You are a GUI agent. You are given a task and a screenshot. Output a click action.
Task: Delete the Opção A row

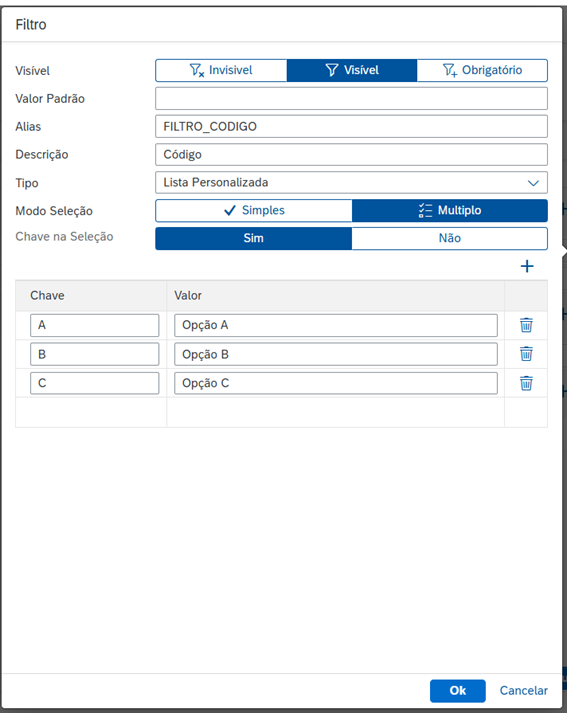click(526, 325)
